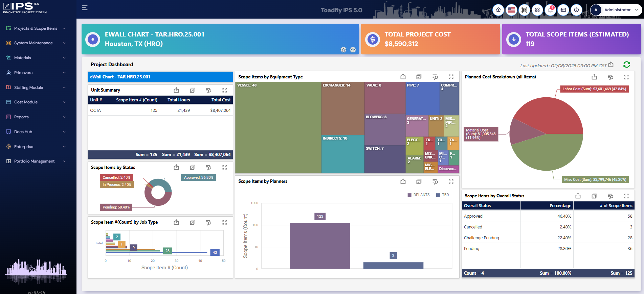Screen dimensions: 644x294
Task: Click the VESSEL: 48 treemap block
Action: [277, 128]
